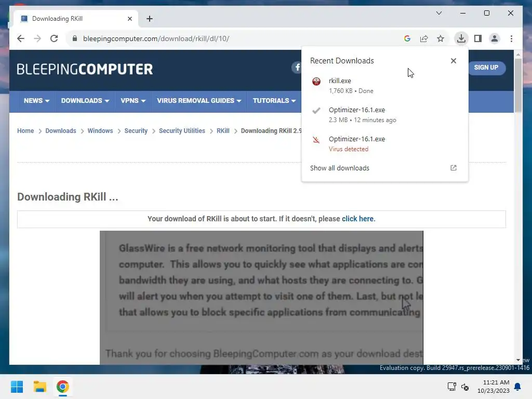Expand the NEWS menu
The height and width of the screenshot is (399, 532).
point(36,101)
